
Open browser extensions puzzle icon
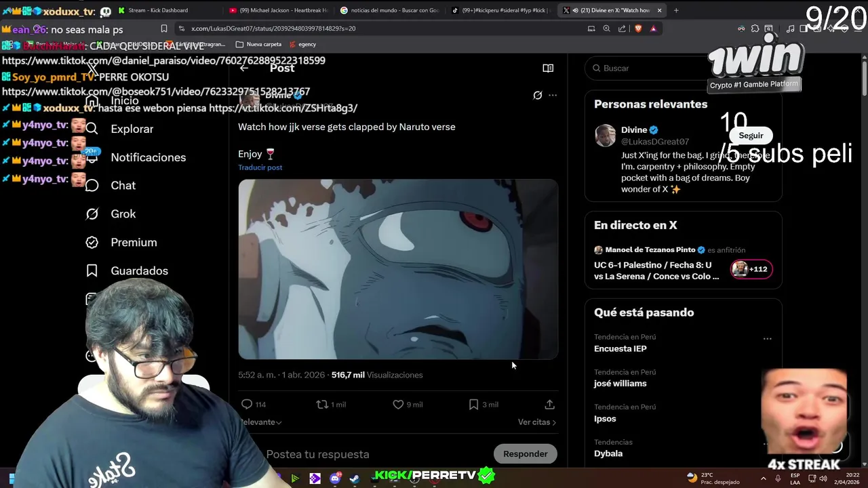pos(755,28)
